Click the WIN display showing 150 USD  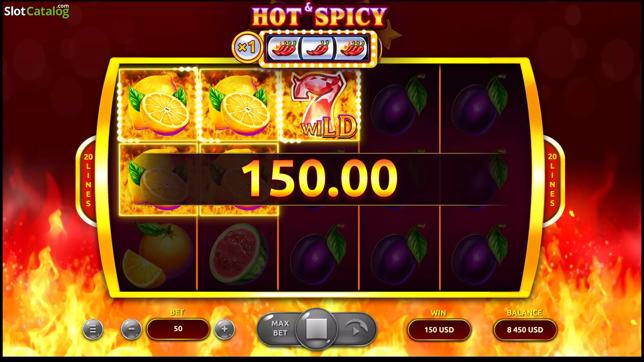439,330
